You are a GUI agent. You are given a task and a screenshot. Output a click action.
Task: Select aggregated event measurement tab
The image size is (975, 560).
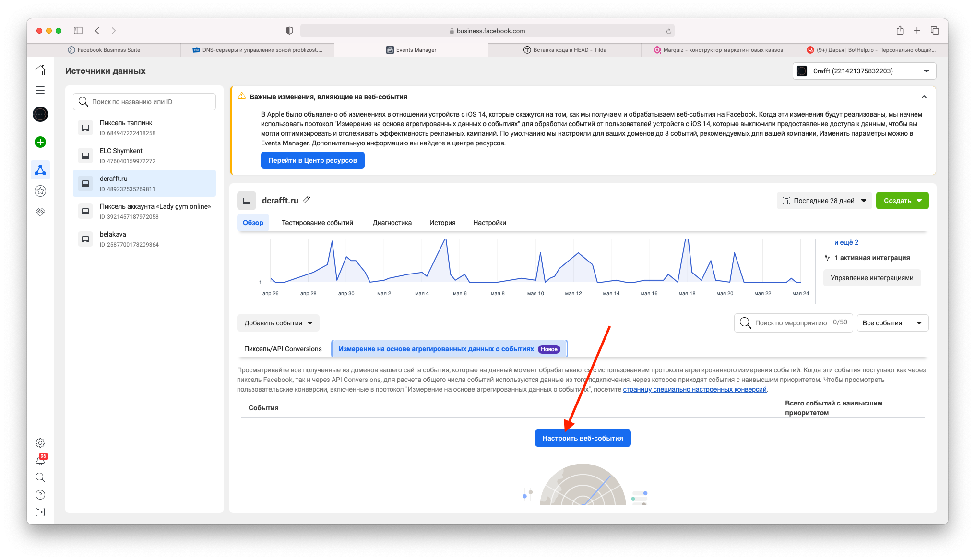[x=449, y=349]
